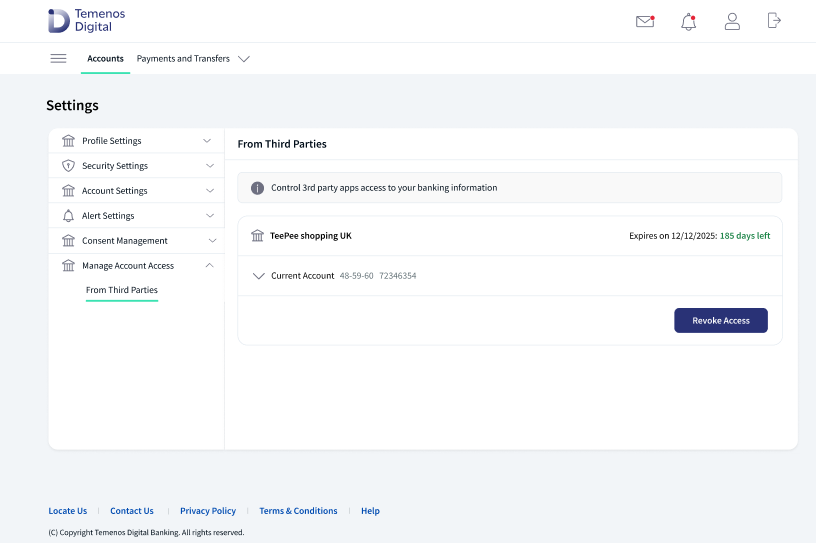
Task: Click the Control 3rd party apps message
Action: point(384,187)
